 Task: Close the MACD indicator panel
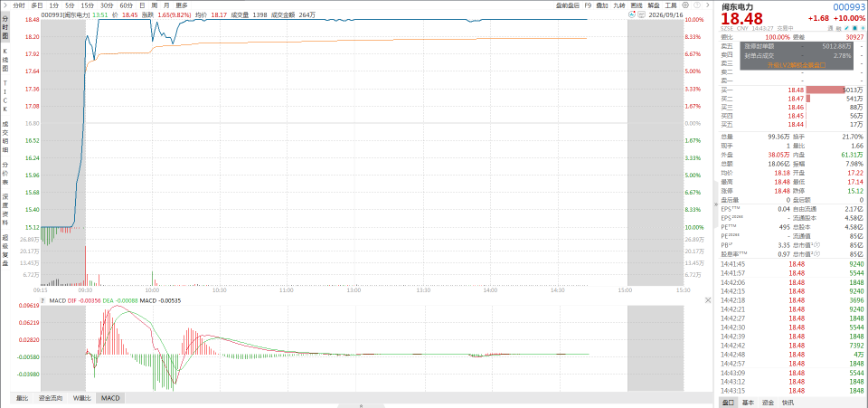[x=707, y=300]
